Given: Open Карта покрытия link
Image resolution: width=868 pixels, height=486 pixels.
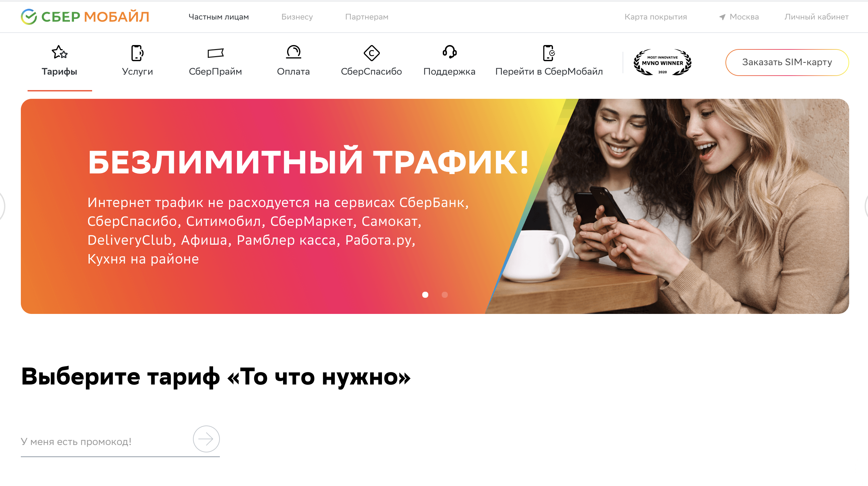Looking at the screenshot, I should 656,17.
